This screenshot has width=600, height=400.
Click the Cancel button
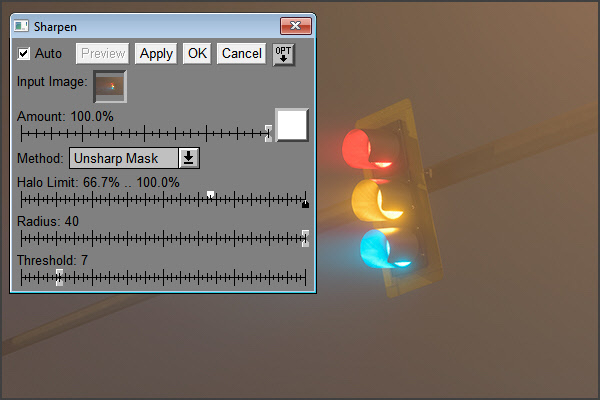point(241,54)
